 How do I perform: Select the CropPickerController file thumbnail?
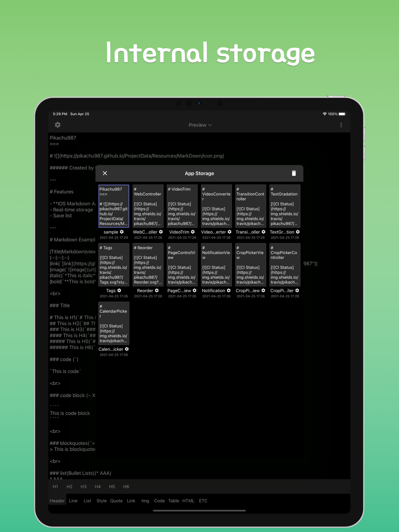pyautogui.click(x=285, y=265)
